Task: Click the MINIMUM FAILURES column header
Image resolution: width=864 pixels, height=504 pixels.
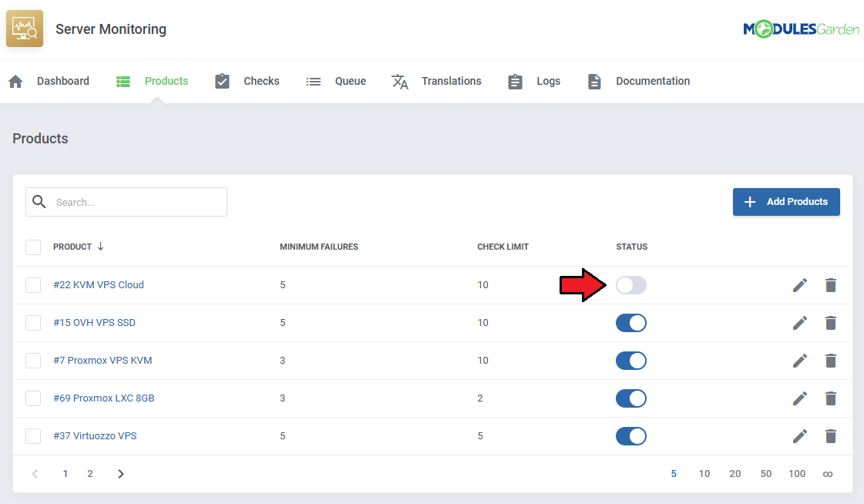Action: (x=319, y=247)
